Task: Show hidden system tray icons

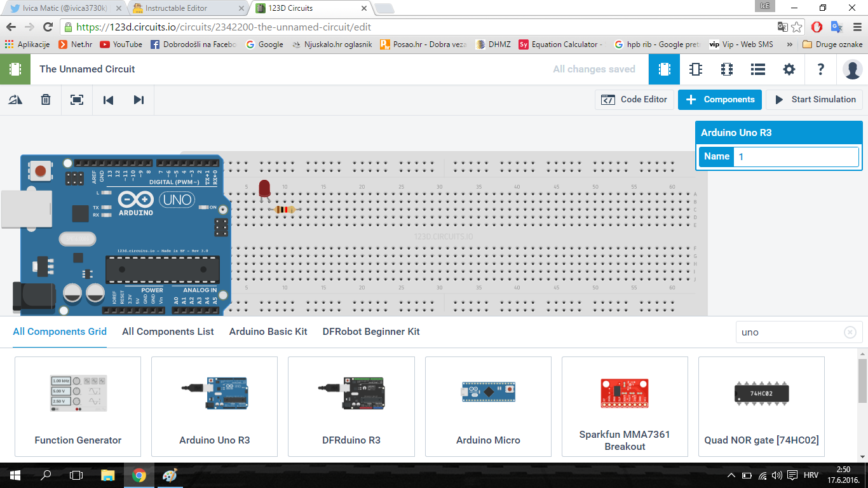Action: 731,475
